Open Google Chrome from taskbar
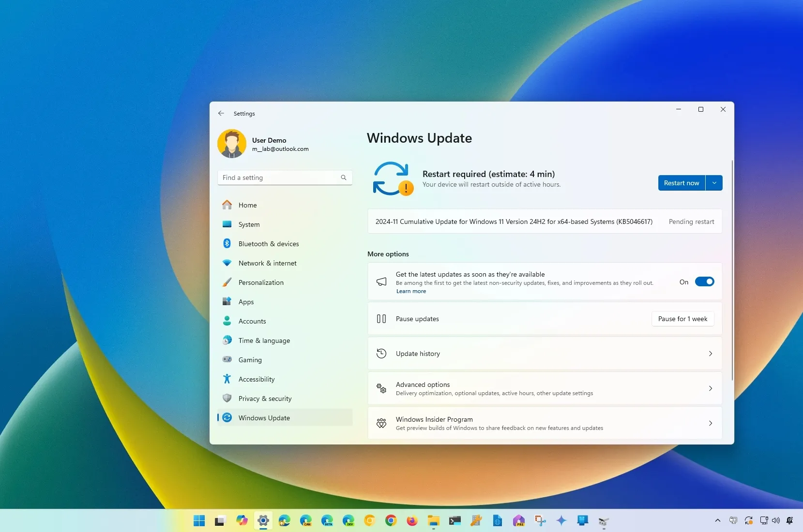 391,520
